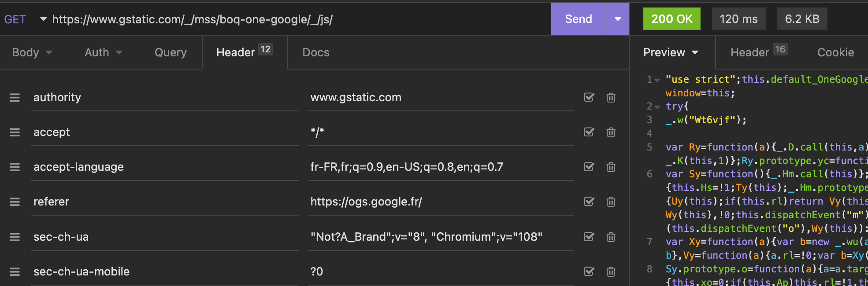Delete the accept header row
The width and height of the screenshot is (868, 286).
[611, 132]
